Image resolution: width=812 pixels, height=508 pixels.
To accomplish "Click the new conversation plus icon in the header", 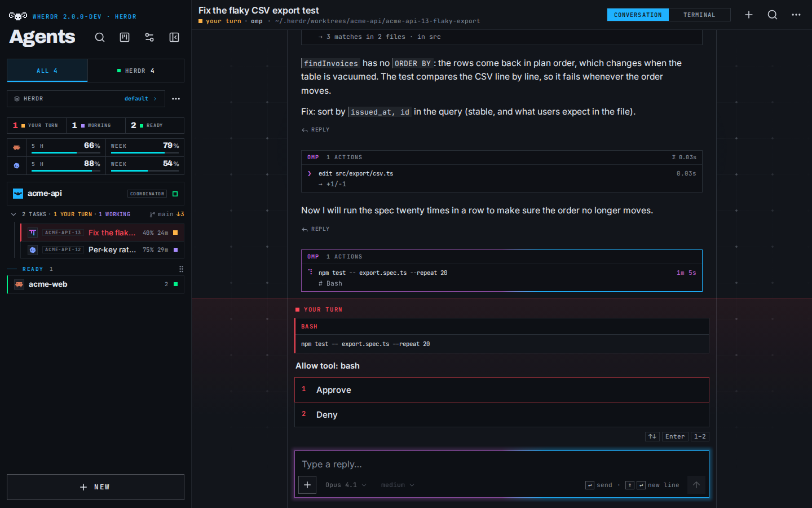I will (749, 15).
